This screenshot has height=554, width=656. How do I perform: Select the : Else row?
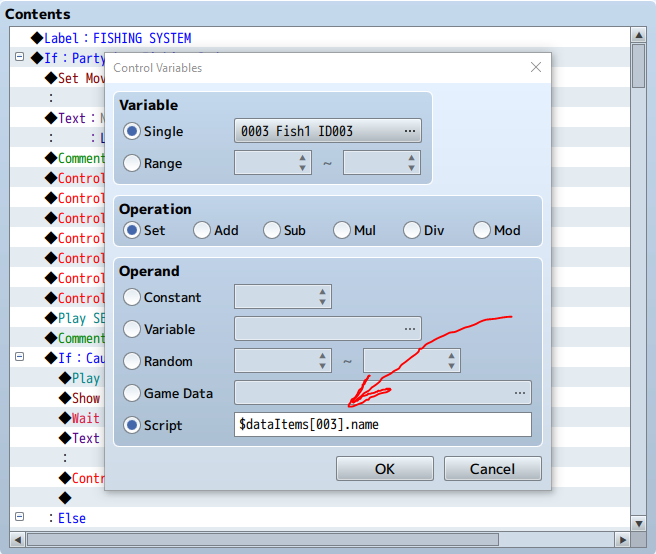[x=320, y=518]
